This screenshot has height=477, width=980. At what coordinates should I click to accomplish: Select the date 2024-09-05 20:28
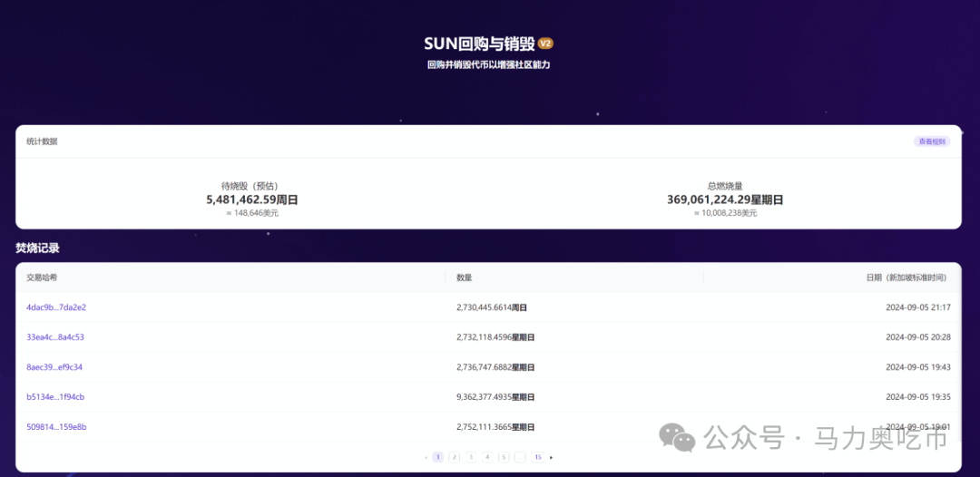click(x=918, y=337)
